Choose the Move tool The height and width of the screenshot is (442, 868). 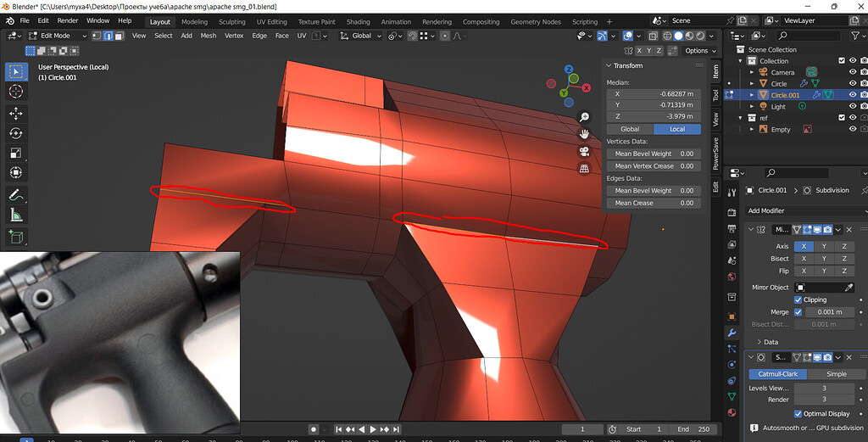(x=16, y=114)
